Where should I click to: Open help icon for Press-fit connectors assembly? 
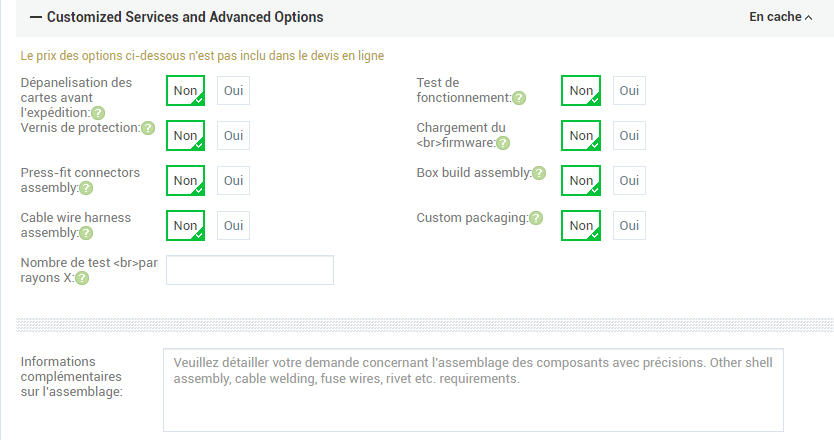click(x=86, y=188)
